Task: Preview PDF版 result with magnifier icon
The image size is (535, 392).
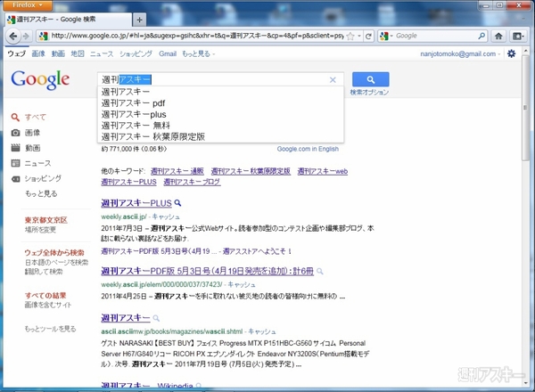Action: pyautogui.click(x=320, y=272)
